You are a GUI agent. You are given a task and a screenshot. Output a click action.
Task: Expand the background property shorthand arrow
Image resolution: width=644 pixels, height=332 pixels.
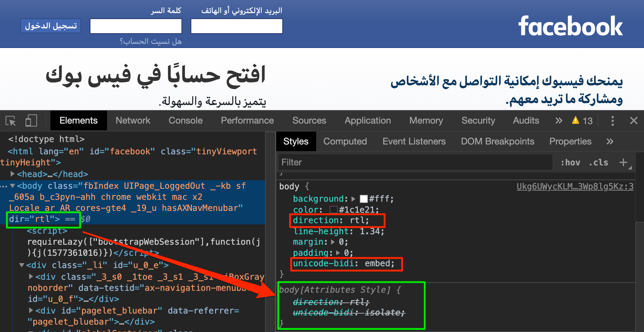[353, 199]
